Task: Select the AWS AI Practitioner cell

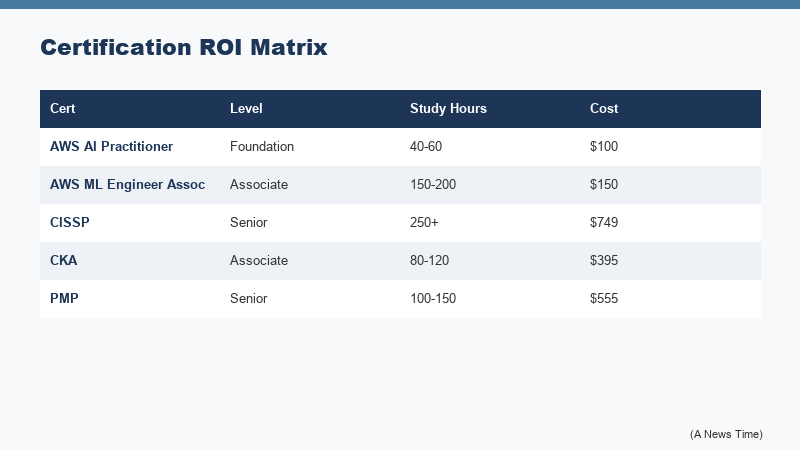Action: coord(111,147)
